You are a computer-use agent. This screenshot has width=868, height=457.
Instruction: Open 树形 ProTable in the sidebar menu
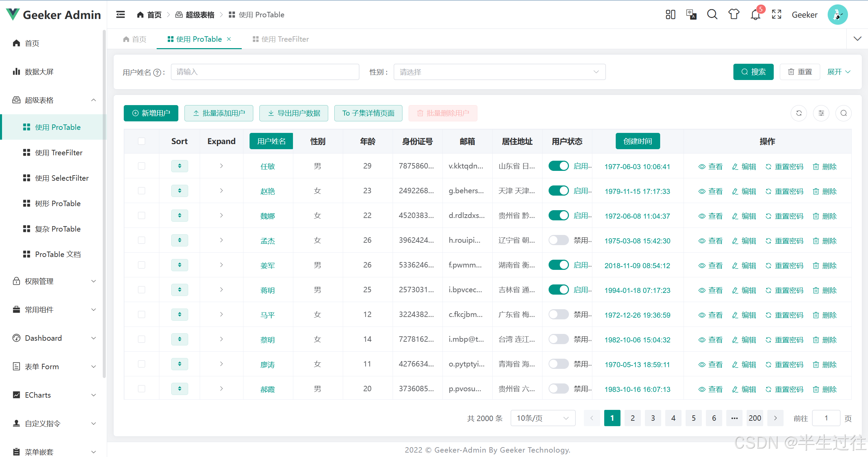[58, 203]
